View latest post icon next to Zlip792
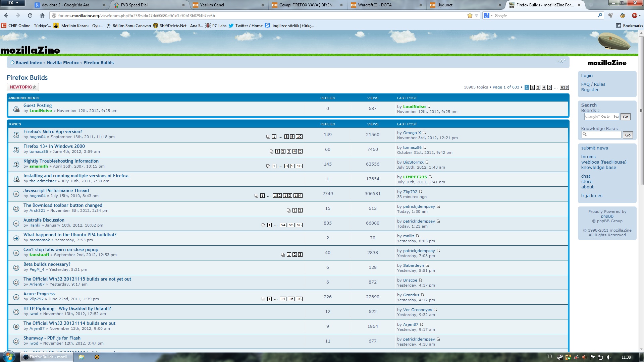Screen dimensions: 644x362 [421, 192]
